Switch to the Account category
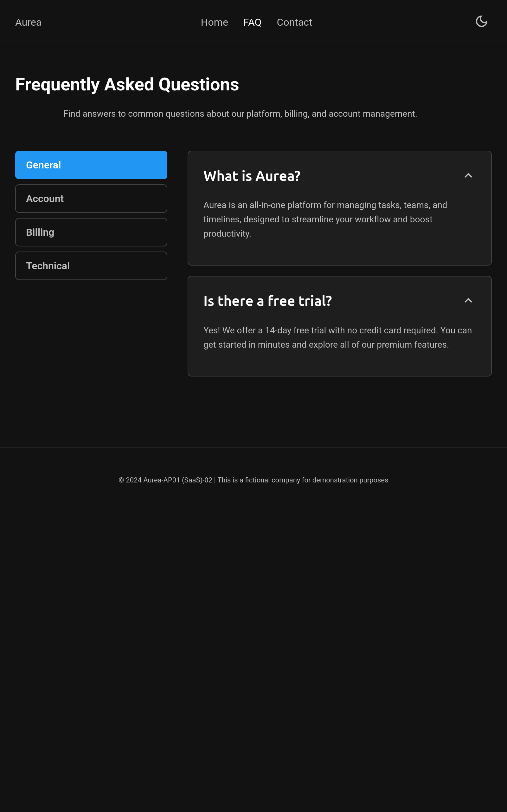The image size is (507, 812). [x=91, y=199]
